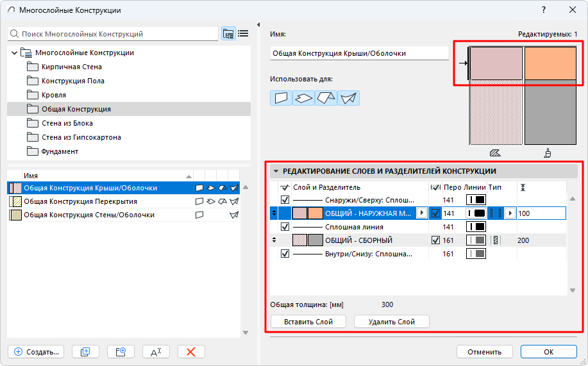
Task: Click Удалить Слой button
Action: [x=392, y=322]
